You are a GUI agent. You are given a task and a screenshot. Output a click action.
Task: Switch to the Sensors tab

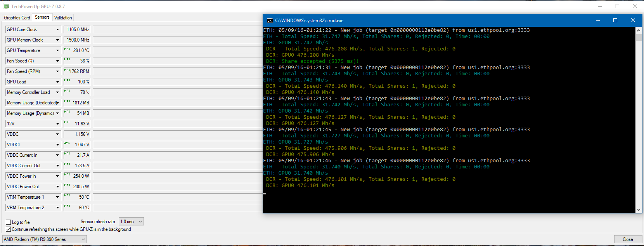(x=42, y=17)
